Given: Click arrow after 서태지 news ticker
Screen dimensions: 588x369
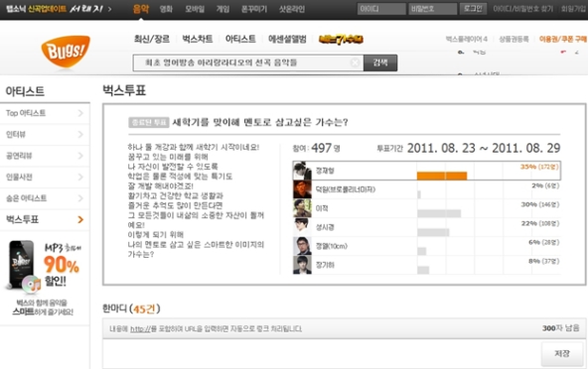Looking at the screenshot, I should (x=109, y=9).
